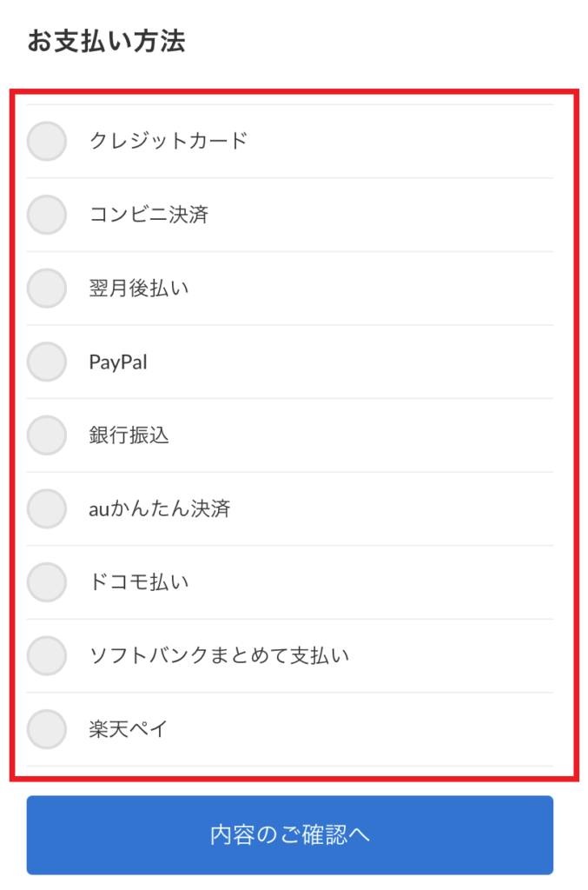Screen dimensions: 588x890
Task: Select the クレジットカード radio button
Action: [47, 141]
